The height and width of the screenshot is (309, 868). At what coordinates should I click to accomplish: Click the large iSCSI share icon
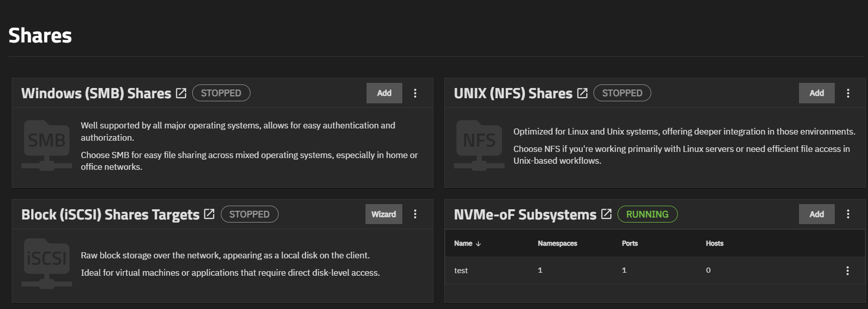click(x=47, y=263)
